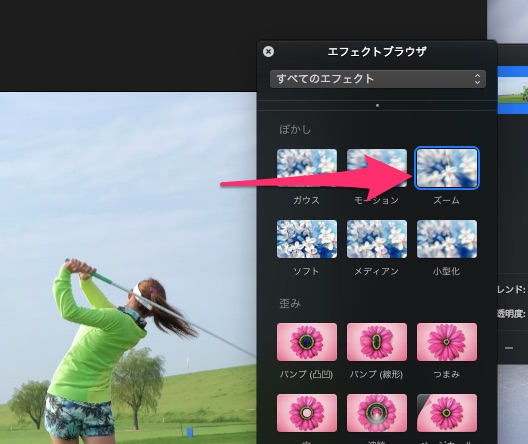Click the つまみ effect label
Viewport: 528px width, 444px height.
(447, 374)
